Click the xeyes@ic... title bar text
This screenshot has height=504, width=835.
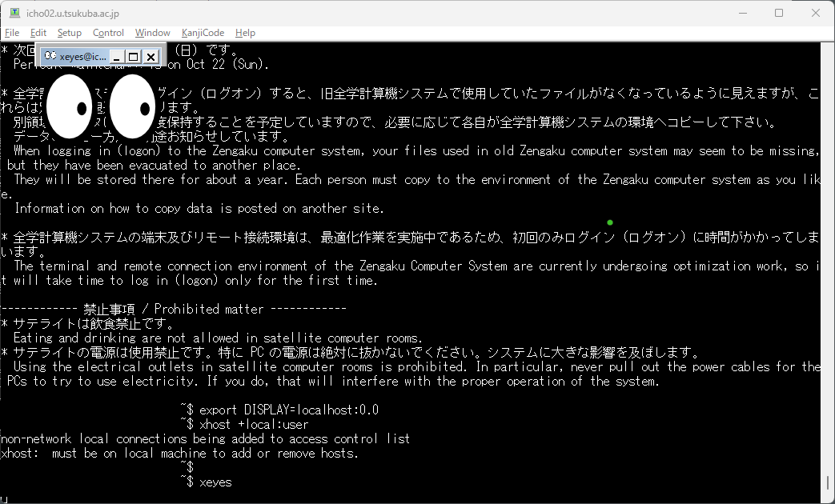pos(82,57)
